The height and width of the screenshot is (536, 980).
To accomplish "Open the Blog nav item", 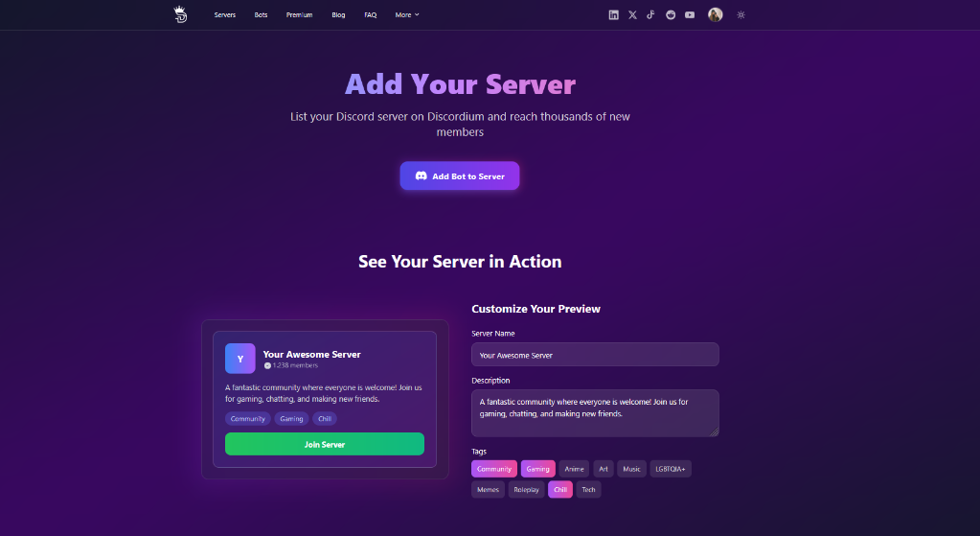I will [x=339, y=15].
